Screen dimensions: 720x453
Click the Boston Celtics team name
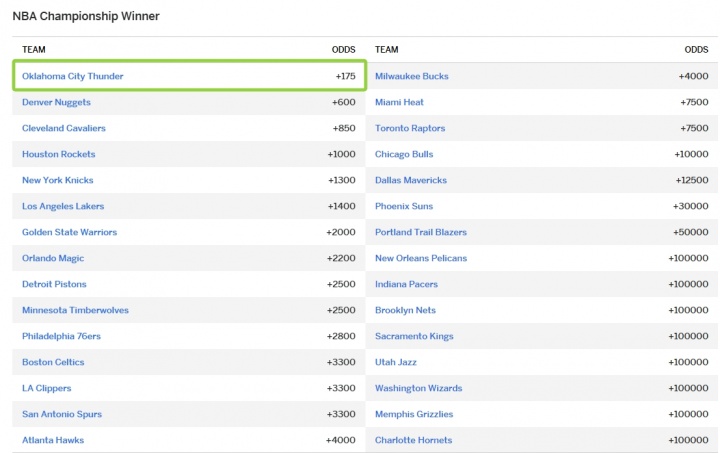[53, 362]
